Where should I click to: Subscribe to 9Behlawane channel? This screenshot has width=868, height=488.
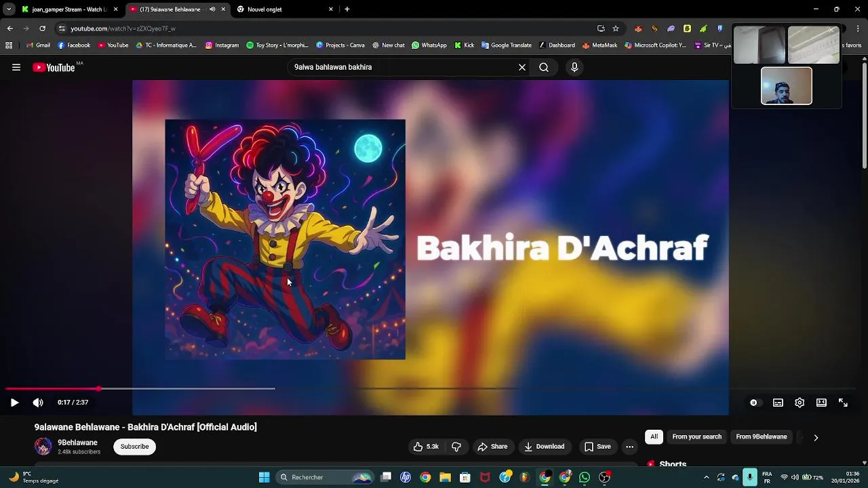point(134,447)
